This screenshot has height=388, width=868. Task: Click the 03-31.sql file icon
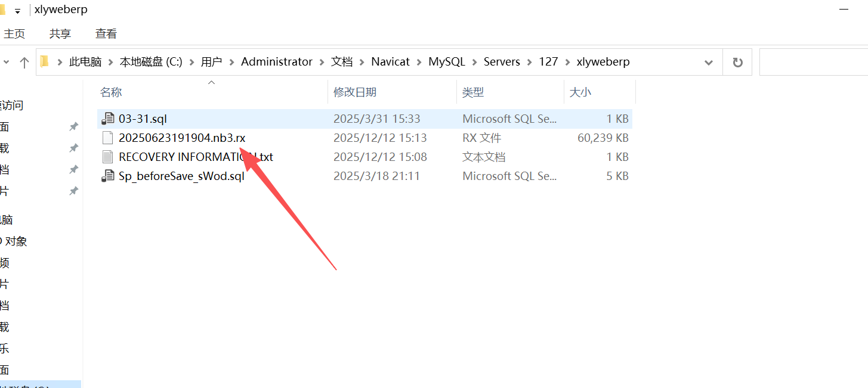click(108, 119)
